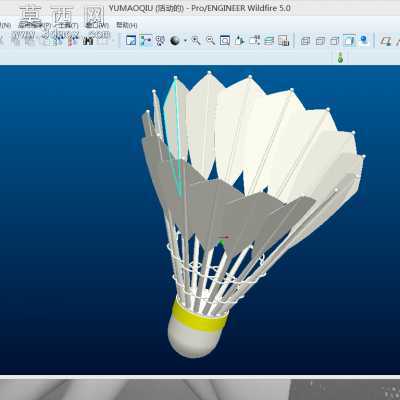Open the Reorient view icon
Screen dimensions: 400x400
click(239, 41)
